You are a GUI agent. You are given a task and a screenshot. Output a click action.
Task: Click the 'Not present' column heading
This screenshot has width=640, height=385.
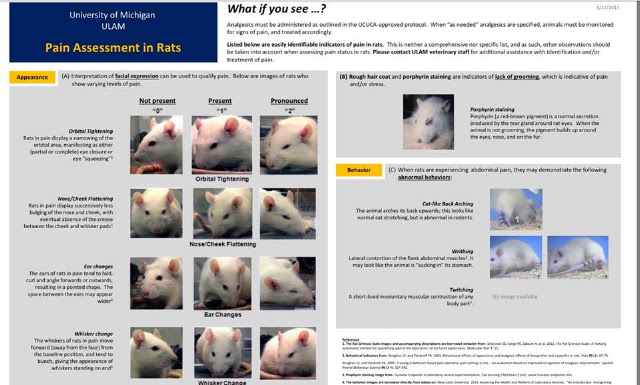[x=157, y=101]
